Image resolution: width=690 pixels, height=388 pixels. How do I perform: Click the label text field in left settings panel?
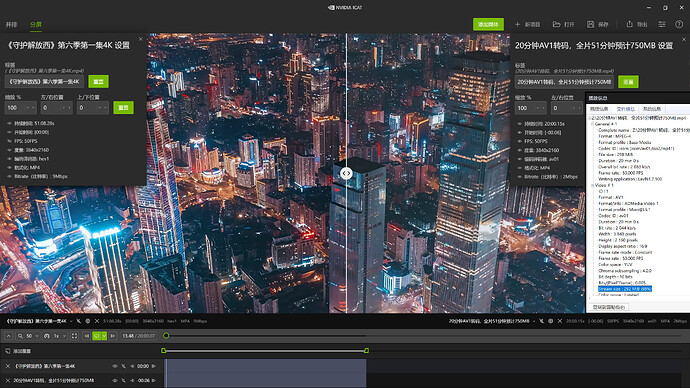[x=44, y=81]
